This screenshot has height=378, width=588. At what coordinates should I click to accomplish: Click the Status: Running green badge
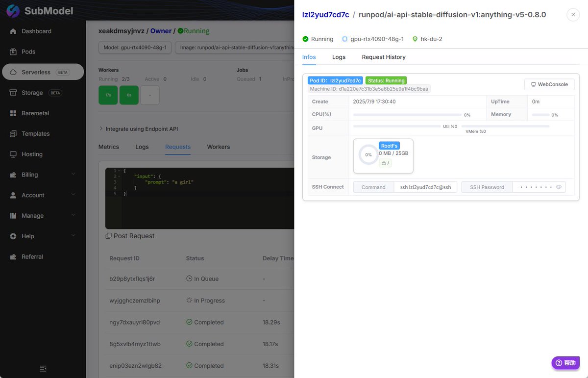pyautogui.click(x=386, y=80)
